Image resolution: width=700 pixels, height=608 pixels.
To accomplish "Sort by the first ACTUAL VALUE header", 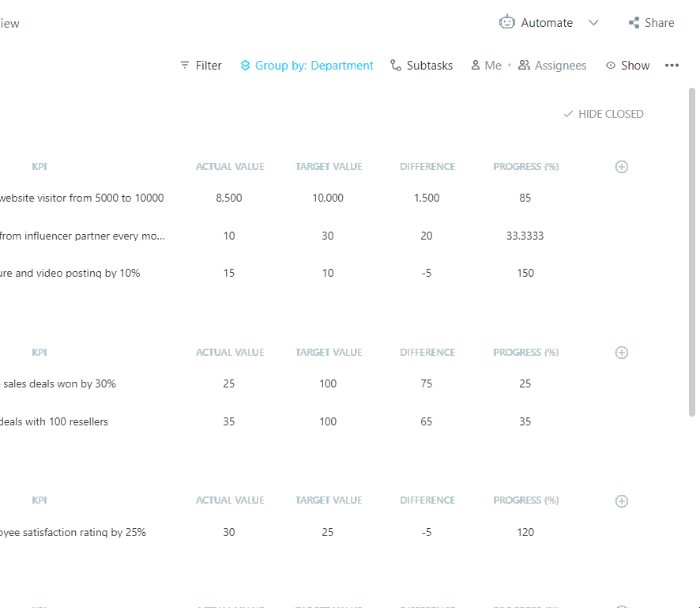I will pyautogui.click(x=230, y=167).
